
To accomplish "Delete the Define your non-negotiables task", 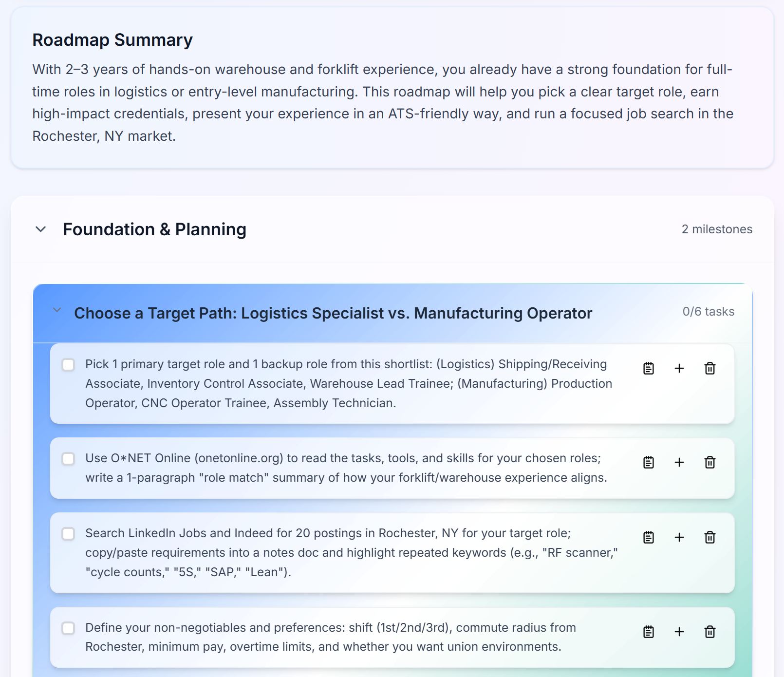I will click(710, 632).
